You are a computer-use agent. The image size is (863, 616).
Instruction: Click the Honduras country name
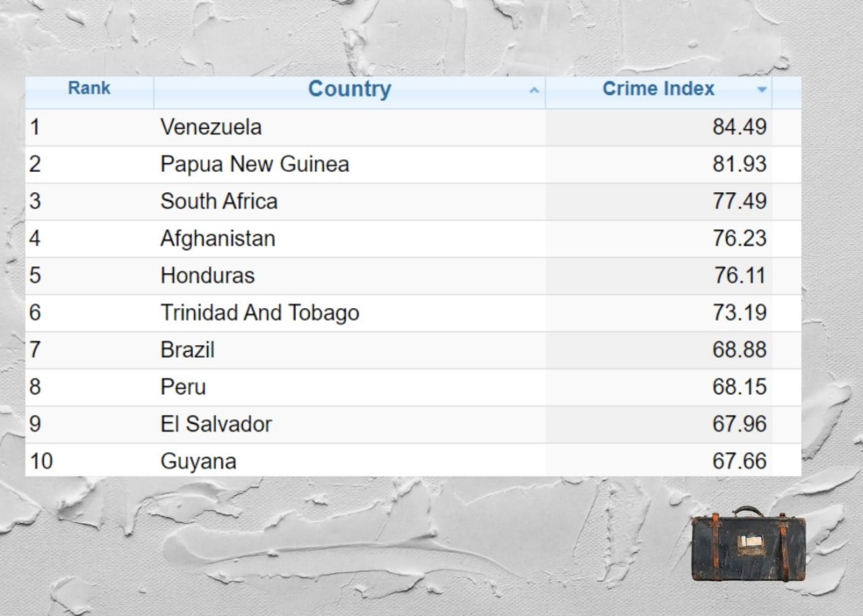pyautogui.click(x=207, y=276)
